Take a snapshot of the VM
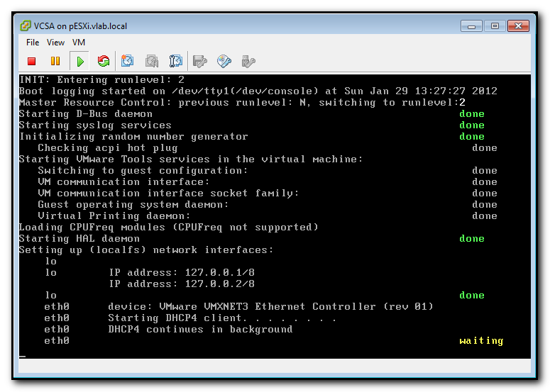Screen dimensions: 550x392 [127, 61]
